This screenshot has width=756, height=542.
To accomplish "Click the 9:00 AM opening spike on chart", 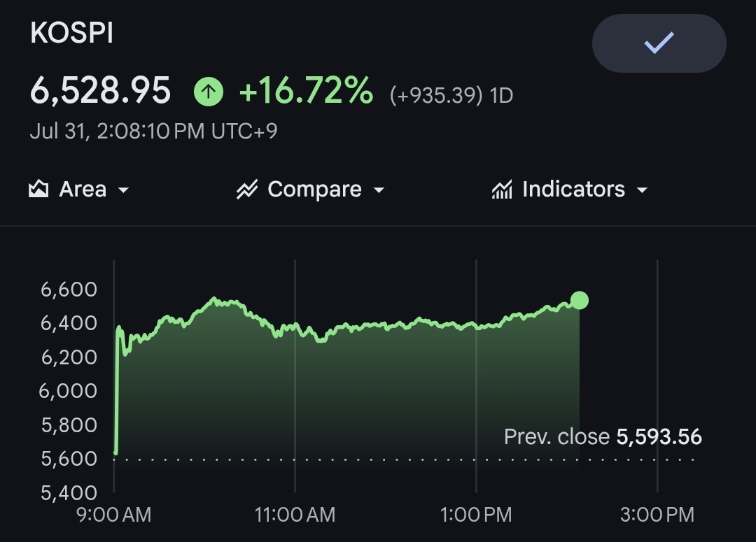I will tap(117, 390).
